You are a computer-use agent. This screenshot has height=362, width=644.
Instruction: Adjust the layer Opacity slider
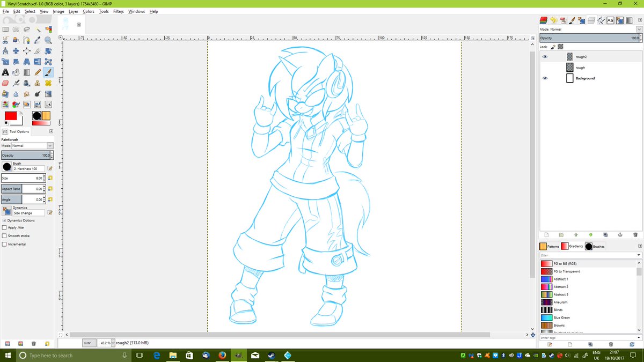(589, 38)
